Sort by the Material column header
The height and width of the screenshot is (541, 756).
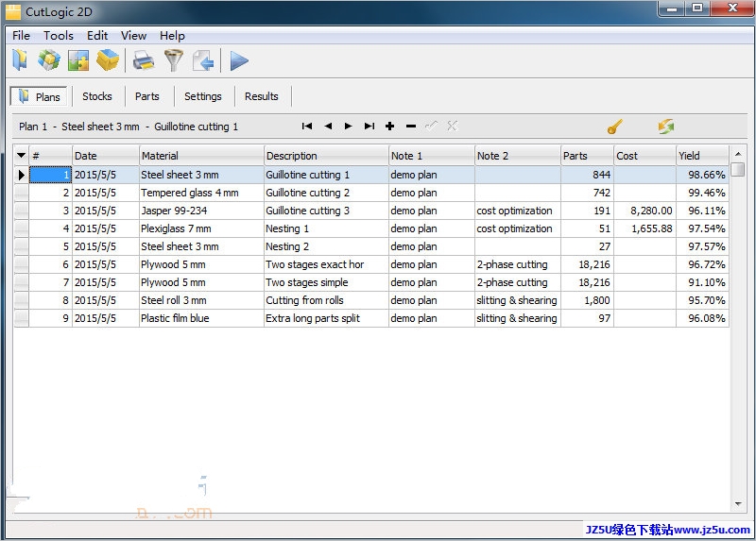click(201, 156)
